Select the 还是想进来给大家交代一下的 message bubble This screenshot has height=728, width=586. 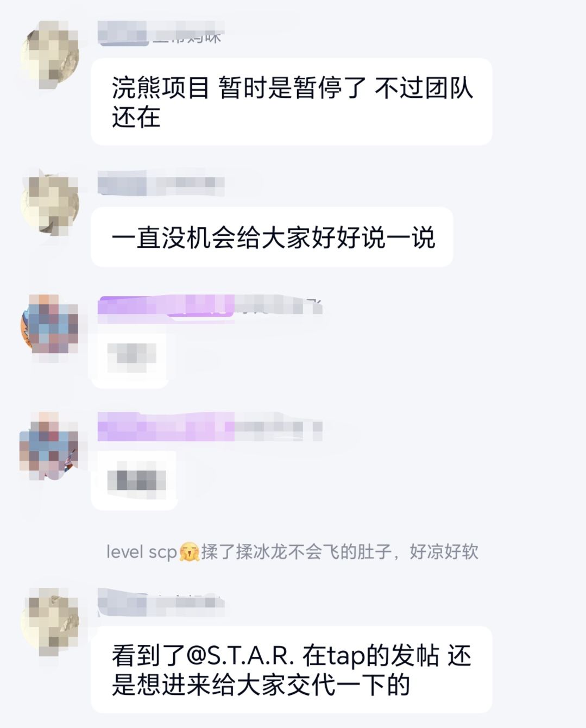coord(292,669)
